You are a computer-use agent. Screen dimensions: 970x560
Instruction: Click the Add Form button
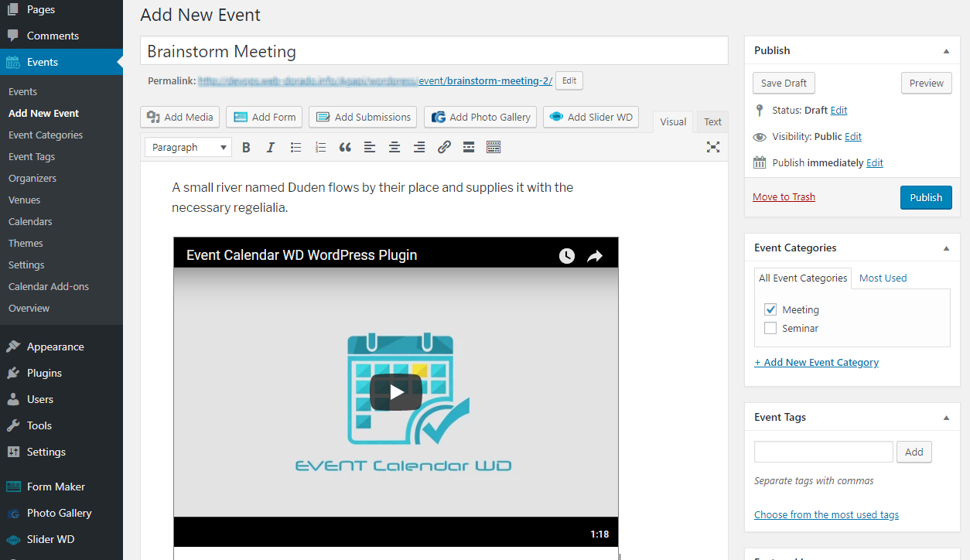coord(265,117)
